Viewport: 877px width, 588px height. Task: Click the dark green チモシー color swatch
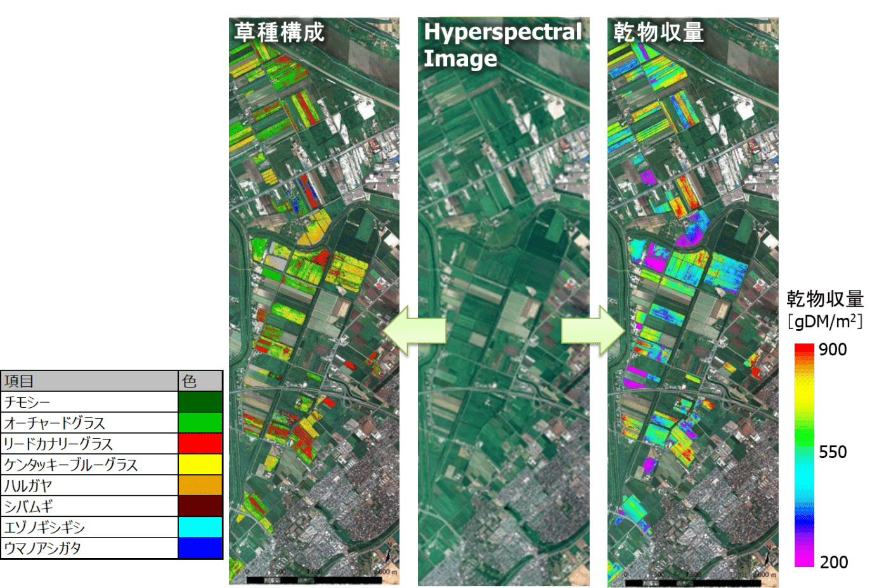pyautogui.click(x=200, y=402)
